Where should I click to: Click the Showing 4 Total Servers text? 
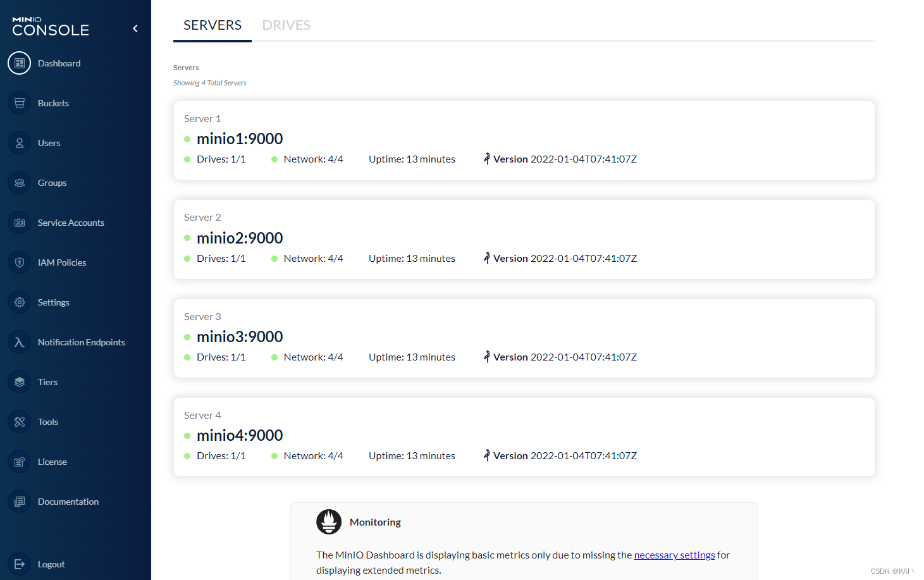(210, 83)
